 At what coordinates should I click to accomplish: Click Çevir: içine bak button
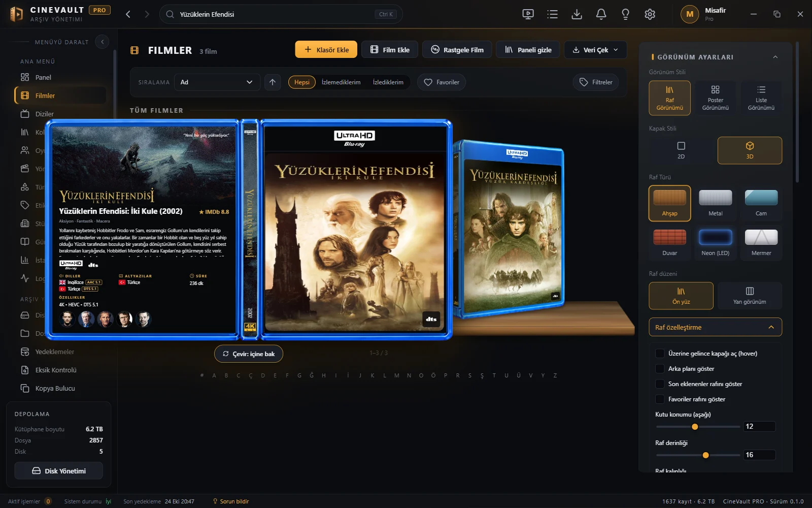pos(249,354)
